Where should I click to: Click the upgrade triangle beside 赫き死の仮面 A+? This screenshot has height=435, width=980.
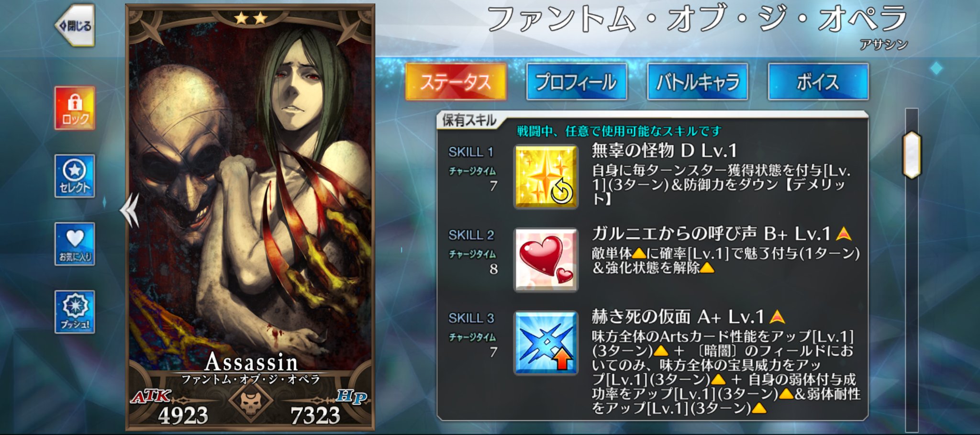(x=778, y=317)
